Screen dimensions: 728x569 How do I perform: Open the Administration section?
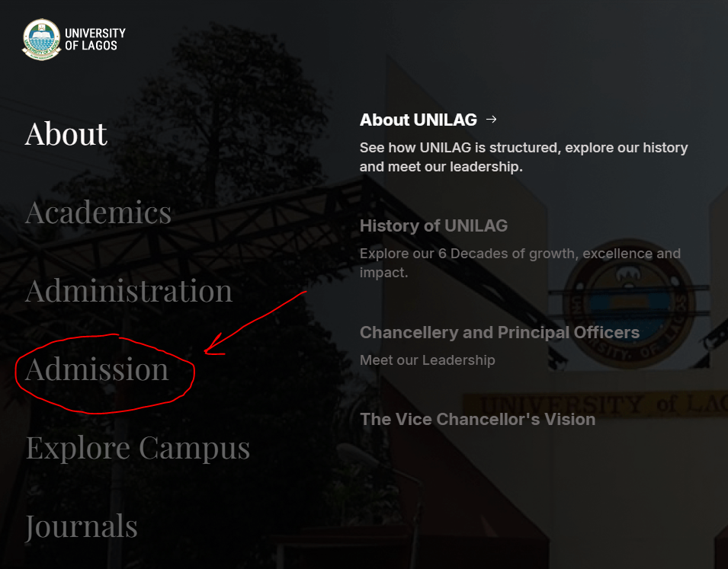click(128, 292)
